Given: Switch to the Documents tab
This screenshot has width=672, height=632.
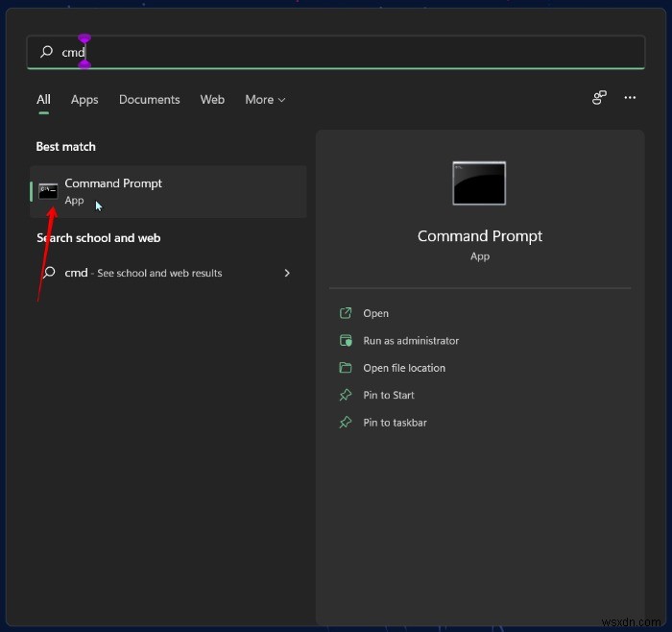Looking at the screenshot, I should coord(149,100).
